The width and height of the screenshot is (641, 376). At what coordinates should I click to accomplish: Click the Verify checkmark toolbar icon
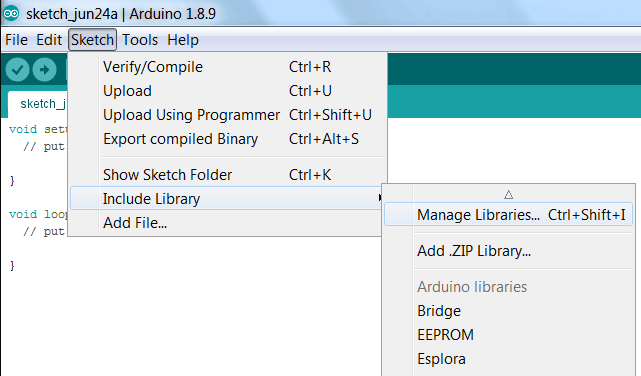click(17, 70)
